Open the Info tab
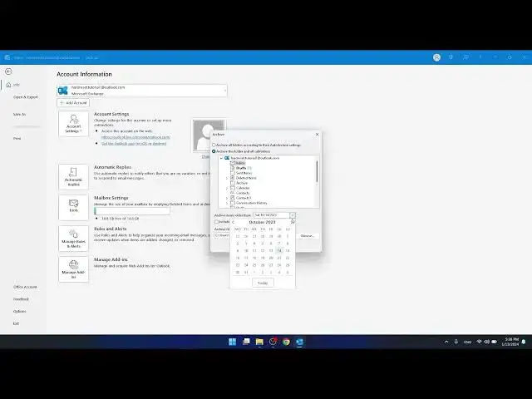 pyautogui.click(x=13, y=85)
